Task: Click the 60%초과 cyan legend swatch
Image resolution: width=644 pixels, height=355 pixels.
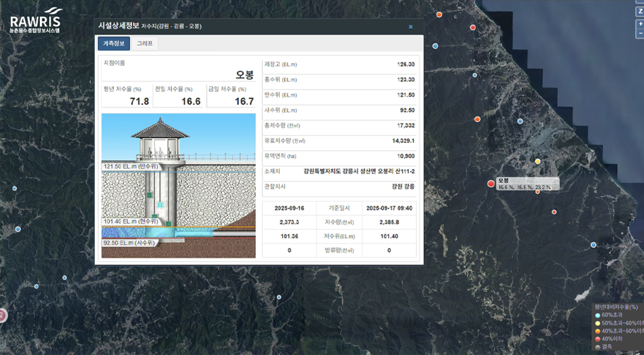Action: (x=597, y=315)
